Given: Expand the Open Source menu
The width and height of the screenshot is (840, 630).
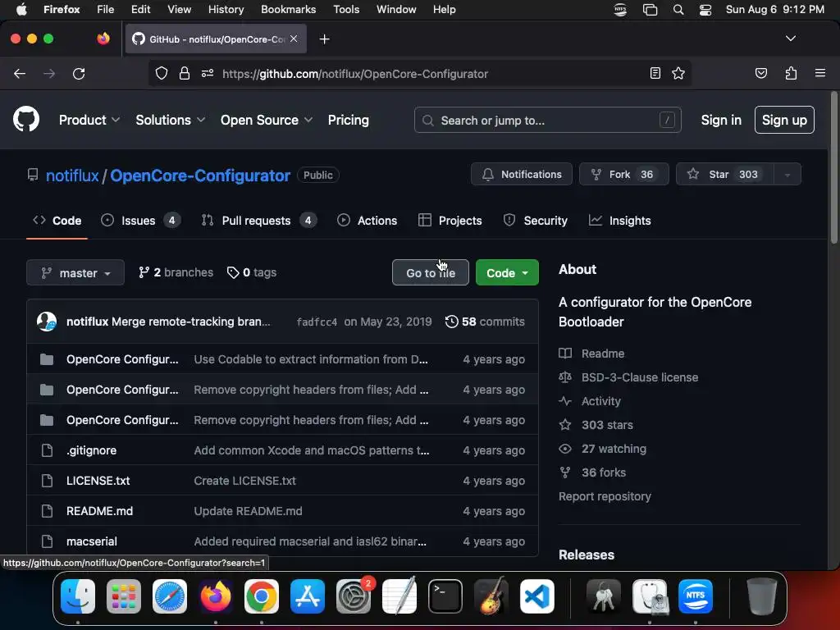Looking at the screenshot, I should [267, 120].
